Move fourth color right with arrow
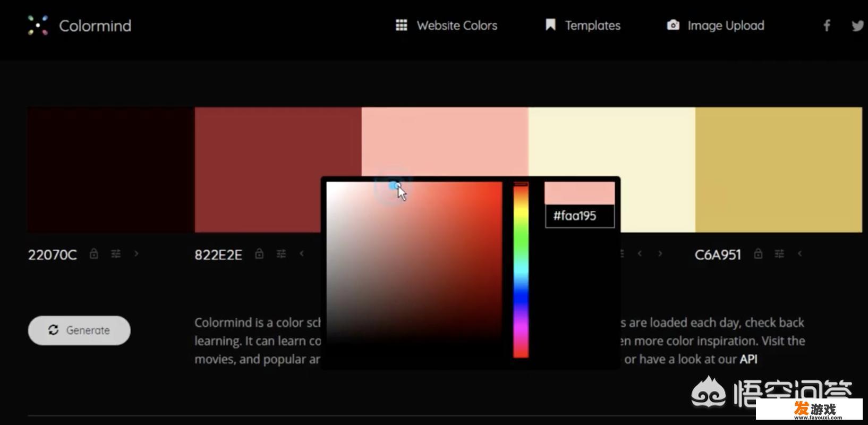The image size is (868, 425). (660, 254)
